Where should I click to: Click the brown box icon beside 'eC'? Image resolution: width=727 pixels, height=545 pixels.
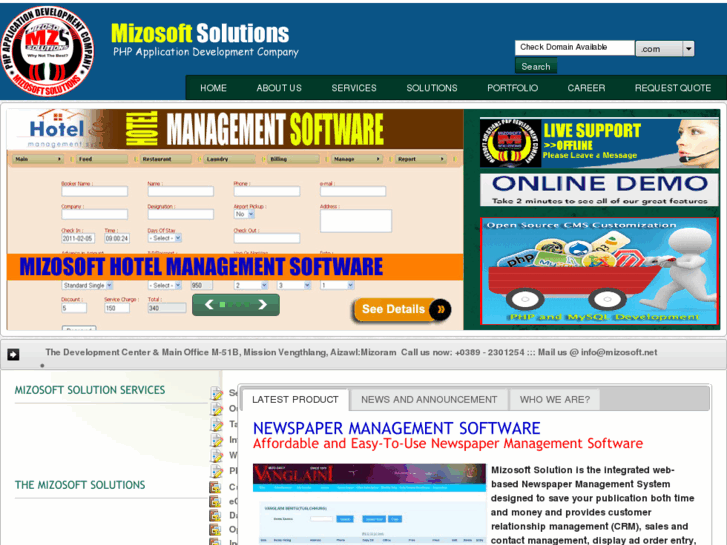(215, 501)
